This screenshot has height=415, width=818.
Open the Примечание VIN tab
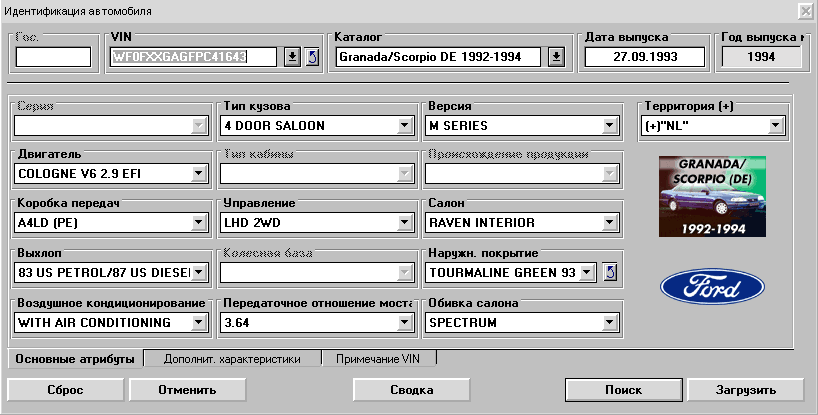click(x=378, y=358)
